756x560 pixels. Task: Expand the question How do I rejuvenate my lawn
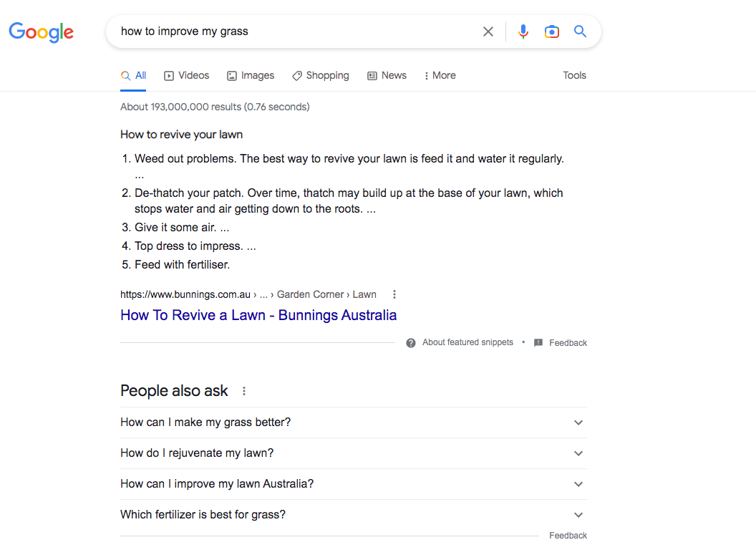pos(578,453)
